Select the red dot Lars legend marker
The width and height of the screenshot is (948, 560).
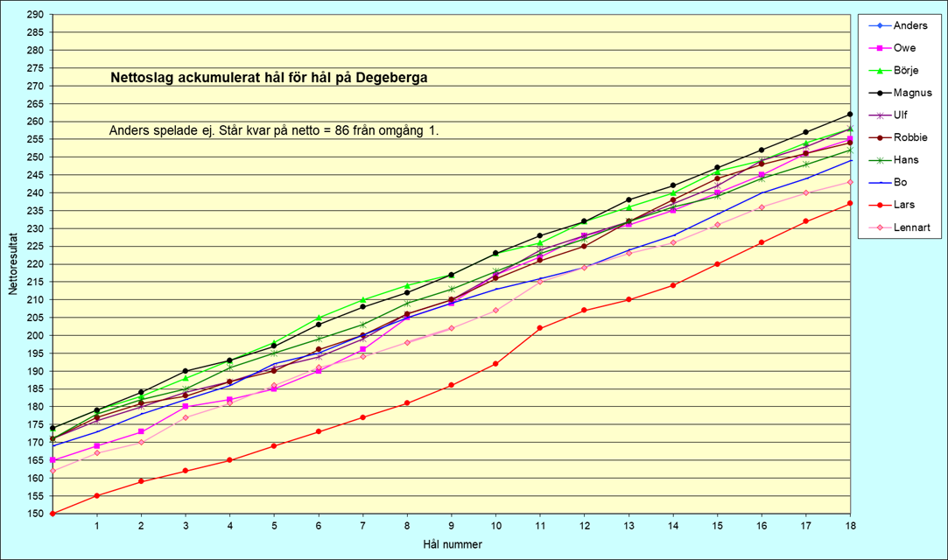pos(875,205)
